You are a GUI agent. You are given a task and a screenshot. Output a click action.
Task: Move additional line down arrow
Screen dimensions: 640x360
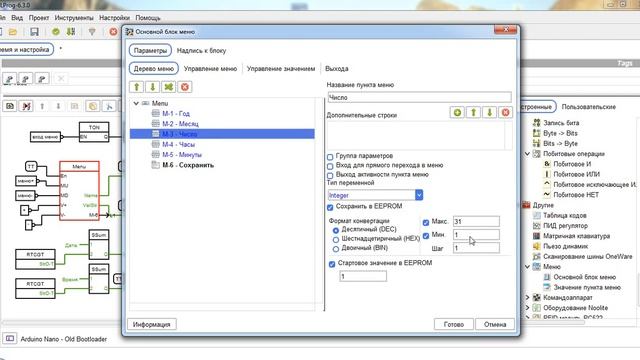point(489,112)
